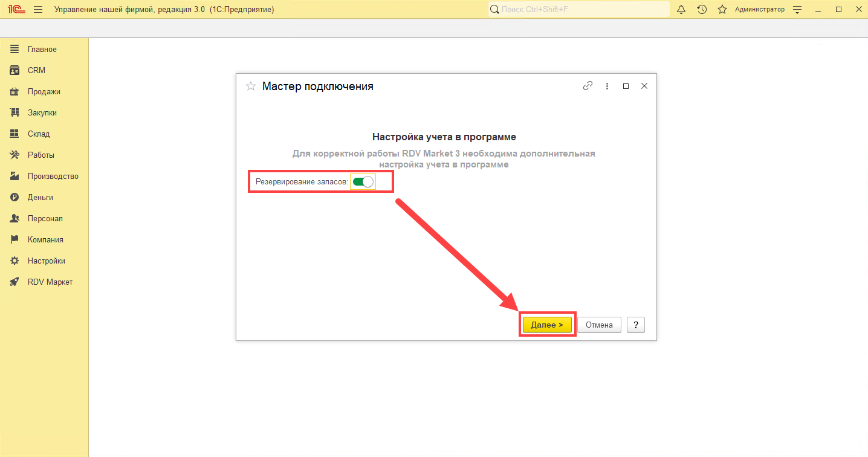Minimize the 1C application window
This screenshot has height=457, width=868.
click(x=819, y=10)
